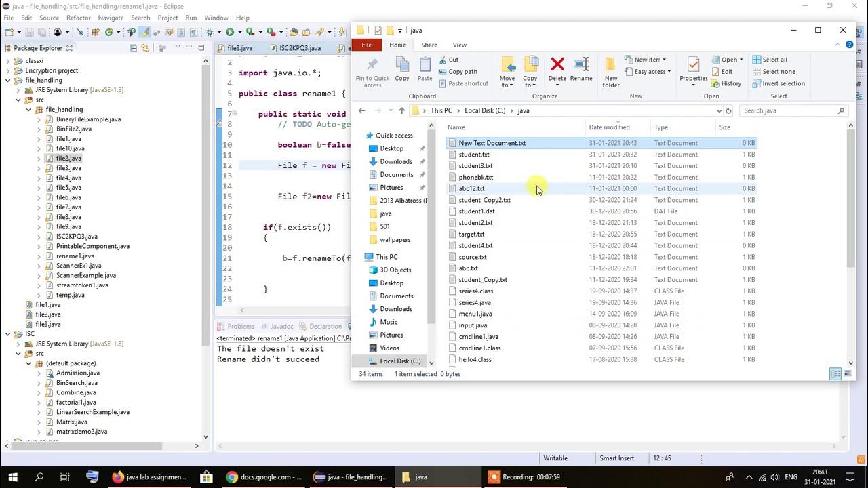Open Package Explorer View Menu triangle

(178, 47)
